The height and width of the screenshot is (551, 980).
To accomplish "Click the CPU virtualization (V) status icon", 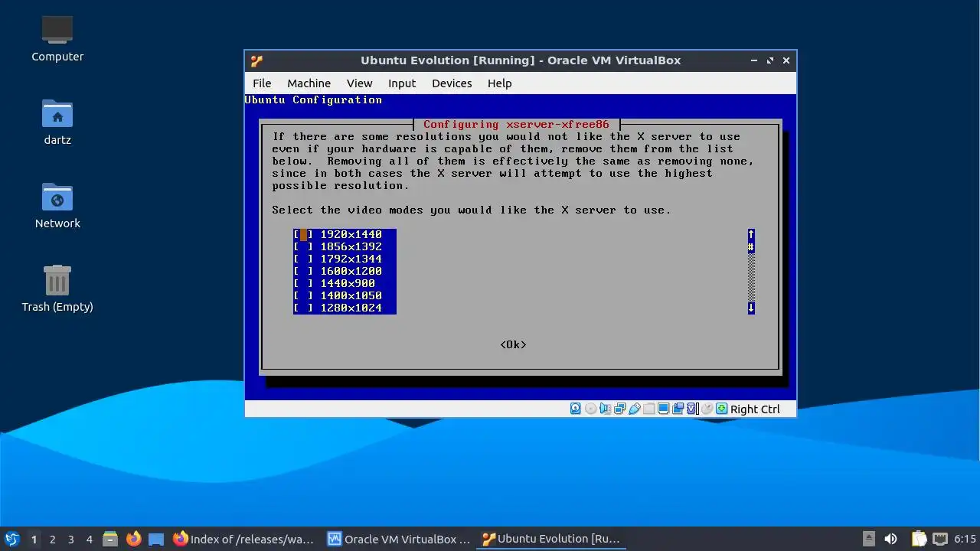I will click(693, 409).
